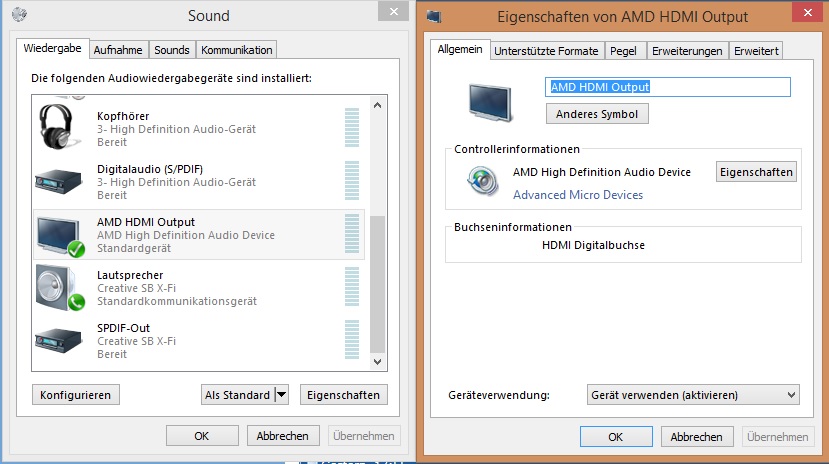Click OK in the HDMI properties window
The image size is (829, 464).
[x=616, y=437]
